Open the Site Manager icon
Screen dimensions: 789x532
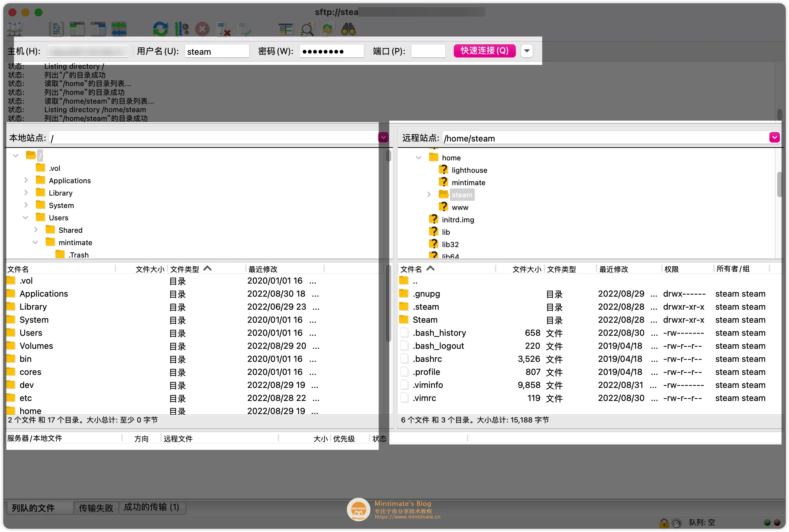point(15,29)
